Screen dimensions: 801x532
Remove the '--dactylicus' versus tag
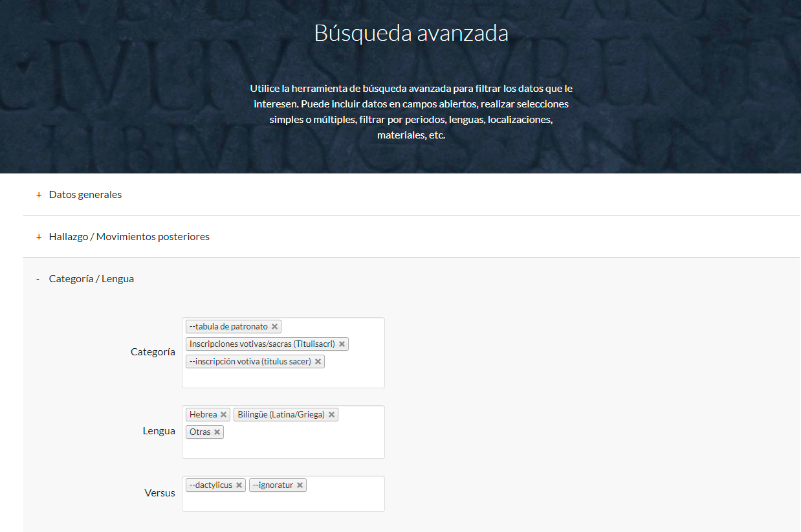click(x=239, y=485)
